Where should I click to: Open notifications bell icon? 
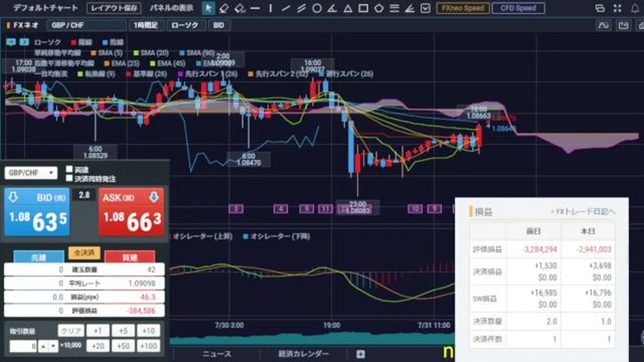(634, 8)
